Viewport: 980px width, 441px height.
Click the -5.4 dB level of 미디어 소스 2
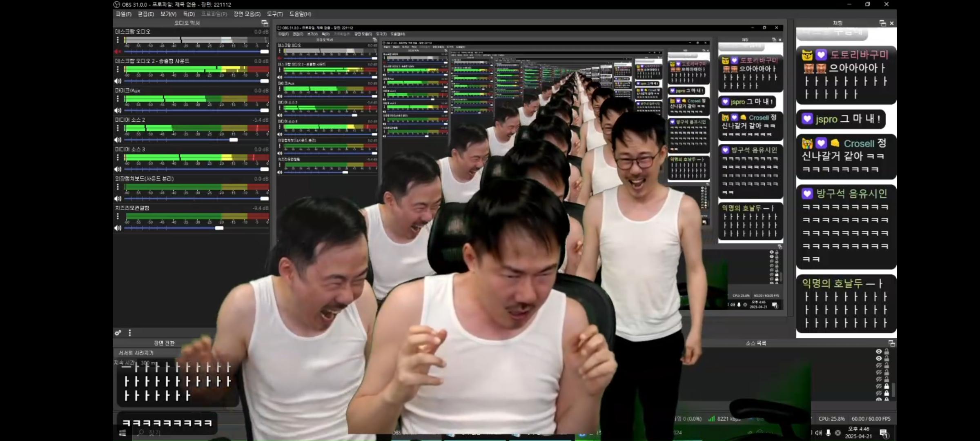261,120
